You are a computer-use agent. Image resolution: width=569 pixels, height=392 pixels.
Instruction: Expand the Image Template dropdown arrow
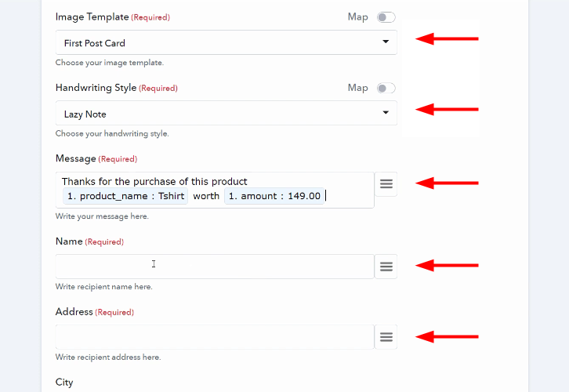386,42
